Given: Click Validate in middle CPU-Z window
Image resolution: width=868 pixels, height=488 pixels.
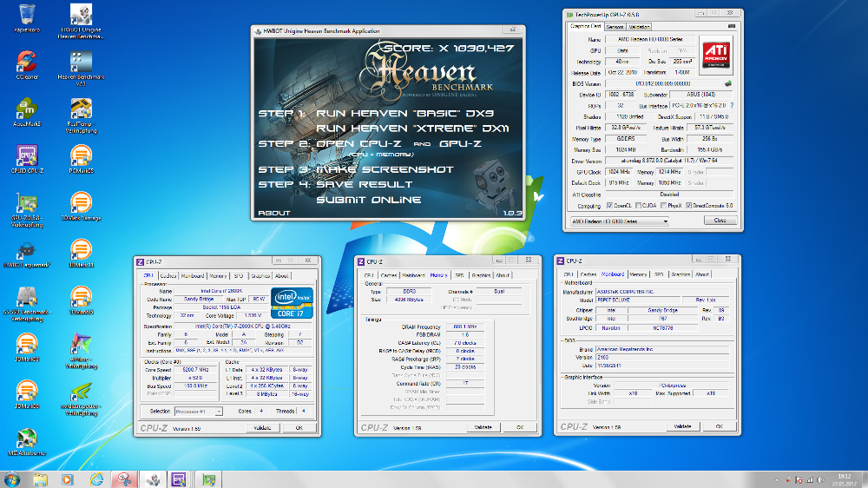Looking at the screenshot, I should pos(483,427).
